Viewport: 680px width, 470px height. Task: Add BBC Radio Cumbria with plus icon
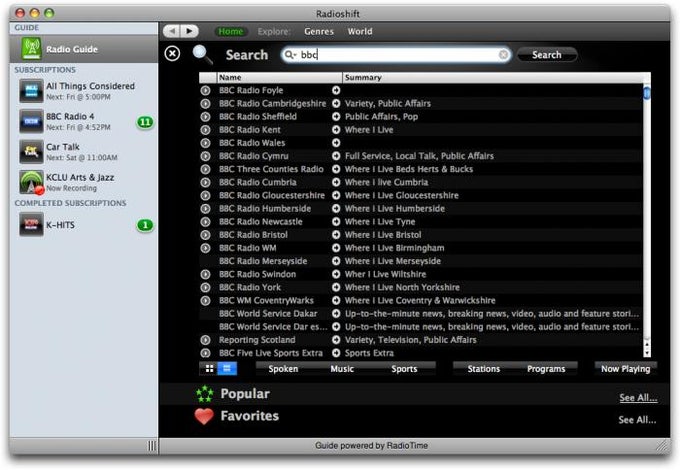click(x=336, y=182)
